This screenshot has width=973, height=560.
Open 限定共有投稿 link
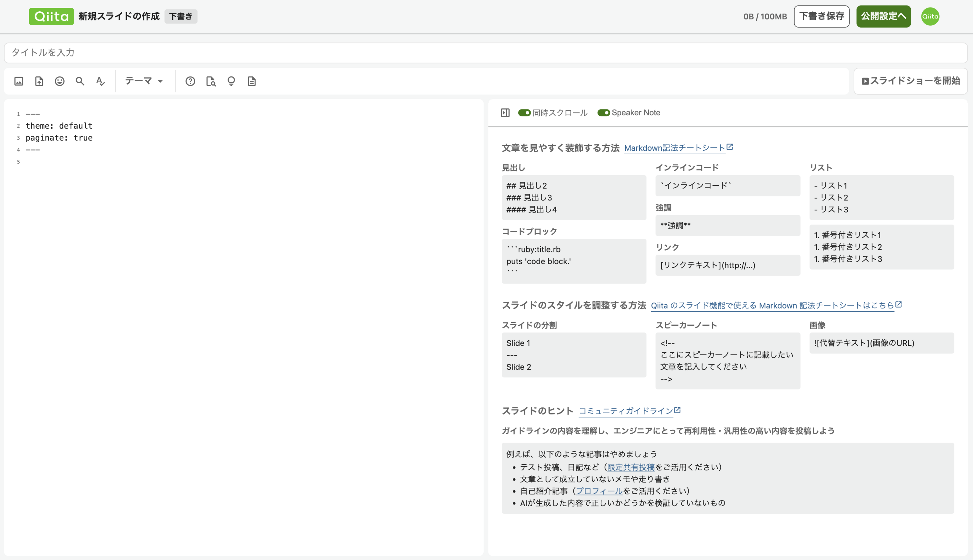[x=631, y=467]
